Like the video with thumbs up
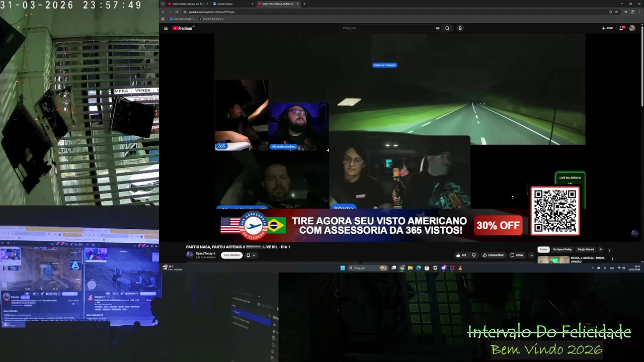The height and width of the screenshot is (362, 644). point(461,255)
